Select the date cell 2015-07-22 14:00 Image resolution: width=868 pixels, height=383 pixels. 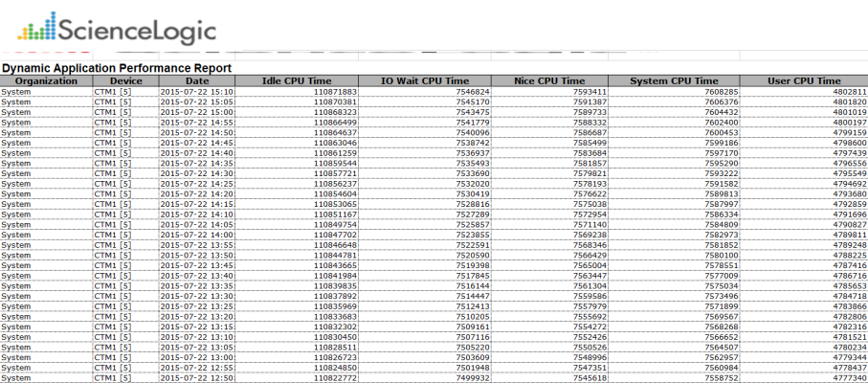coord(197,235)
